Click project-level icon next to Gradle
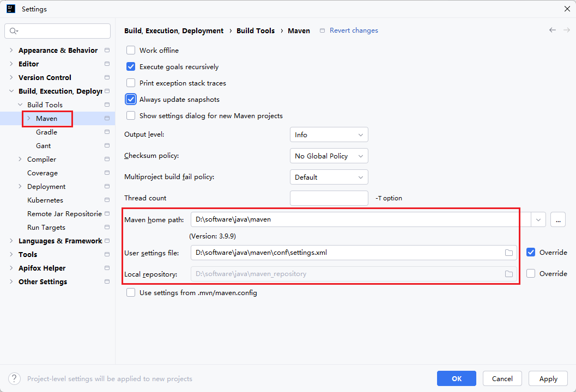 pos(107,132)
